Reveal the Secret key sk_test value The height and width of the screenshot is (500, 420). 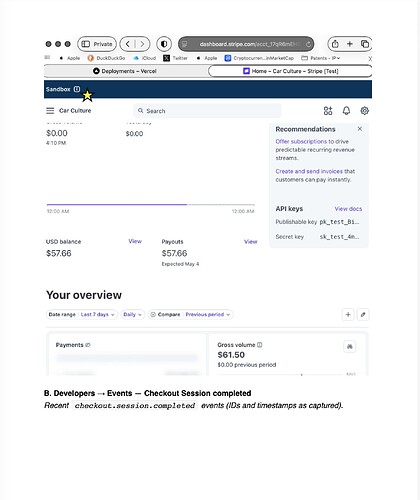click(339, 237)
